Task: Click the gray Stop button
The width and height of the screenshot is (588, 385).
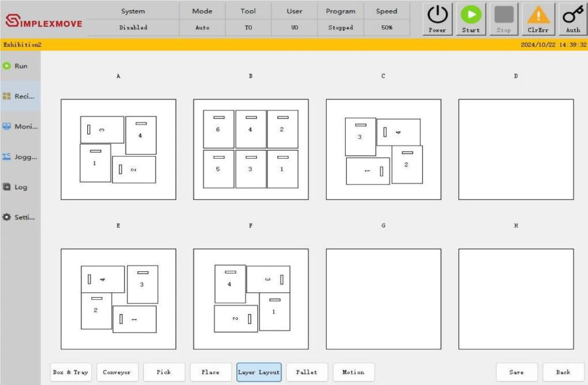Action: pos(504,19)
